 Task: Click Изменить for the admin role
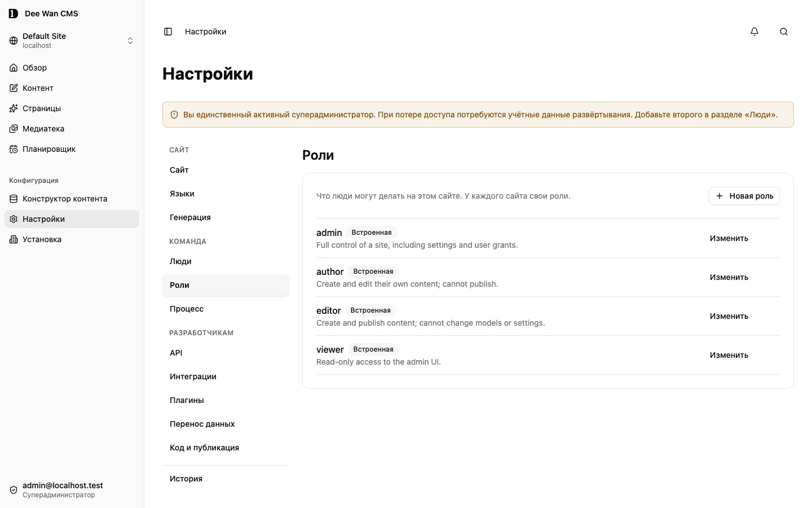[729, 238]
